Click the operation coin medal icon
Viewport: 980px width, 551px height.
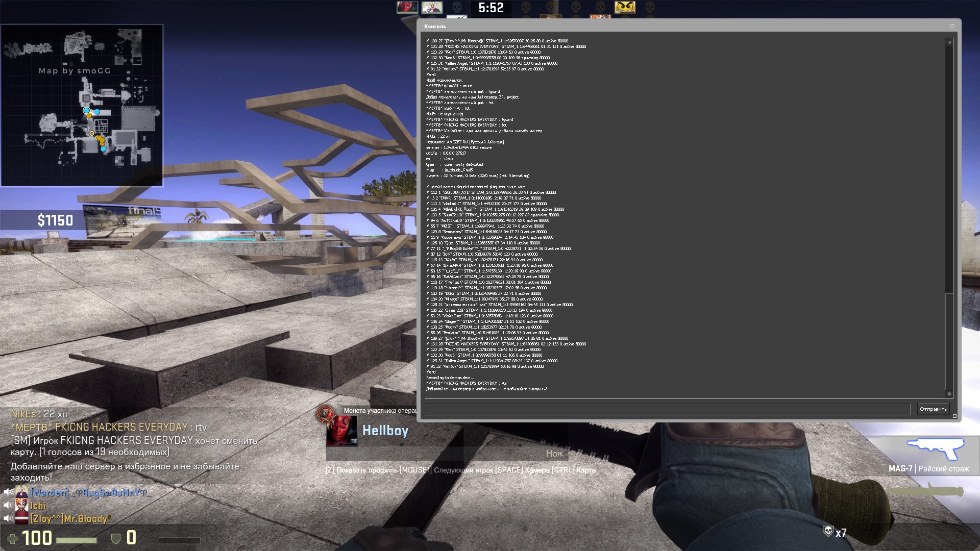pyautogui.click(x=325, y=414)
